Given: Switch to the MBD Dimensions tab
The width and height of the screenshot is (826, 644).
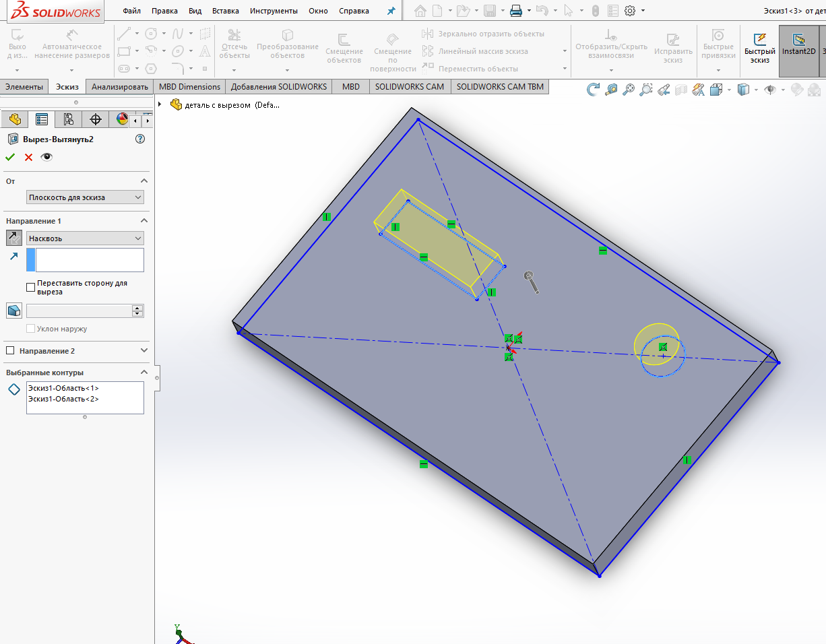Looking at the screenshot, I should pyautogui.click(x=189, y=86).
